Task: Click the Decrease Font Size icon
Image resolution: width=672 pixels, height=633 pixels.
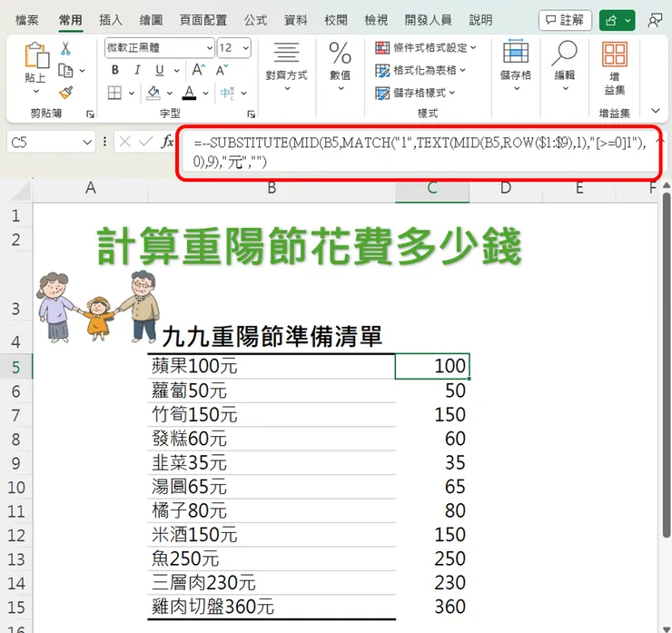Action: pyautogui.click(x=222, y=70)
